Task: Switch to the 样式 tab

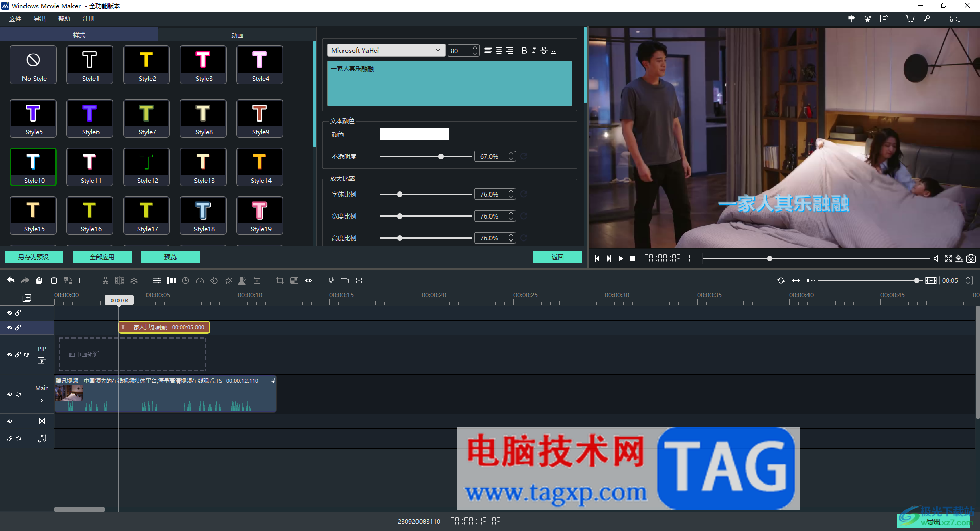Action: pyautogui.click(x=79, y=35)
